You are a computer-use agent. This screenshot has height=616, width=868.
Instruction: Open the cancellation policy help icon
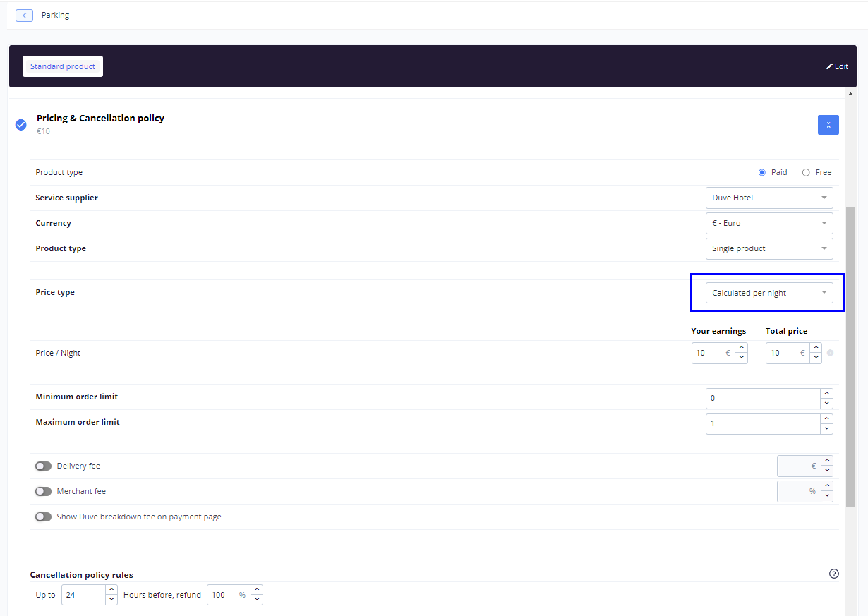point(834,574)
